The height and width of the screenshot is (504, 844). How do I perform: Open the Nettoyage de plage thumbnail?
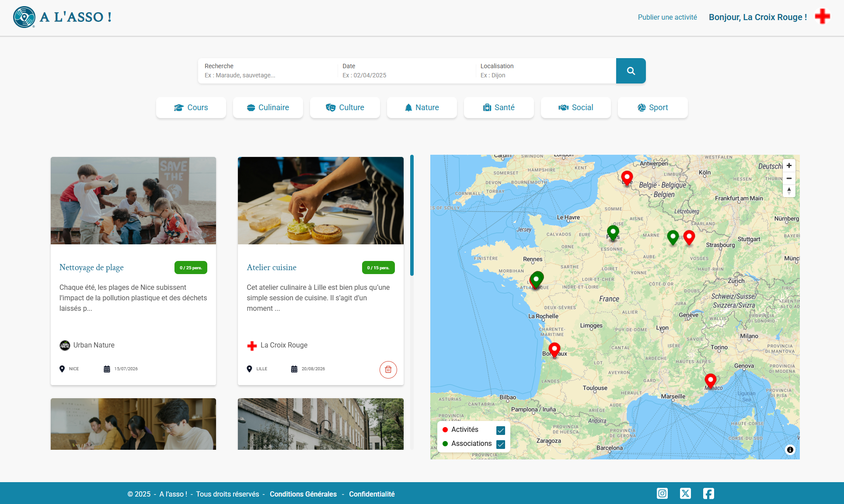[x=133, y=201]
